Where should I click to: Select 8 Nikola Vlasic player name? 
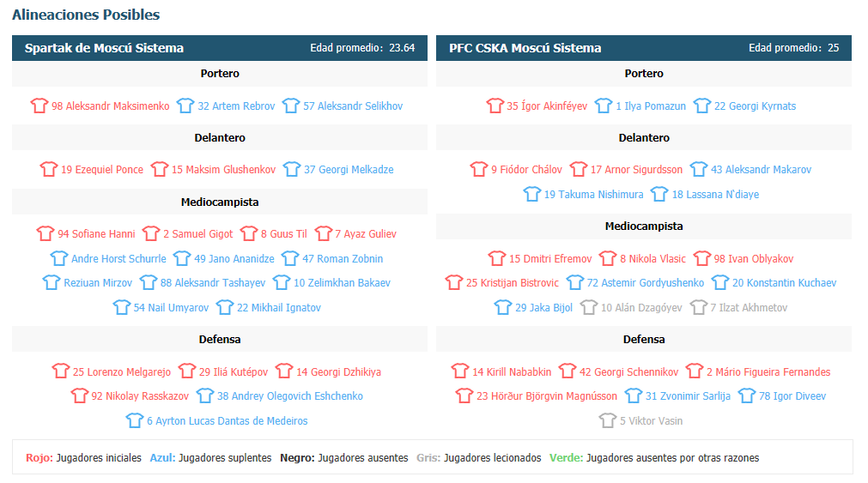(653, 259)
